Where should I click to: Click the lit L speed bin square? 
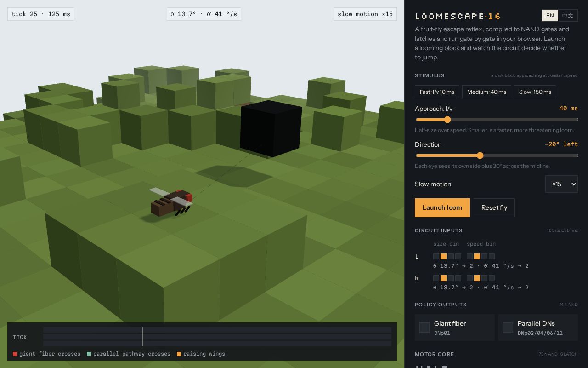[x=477, y=256]
